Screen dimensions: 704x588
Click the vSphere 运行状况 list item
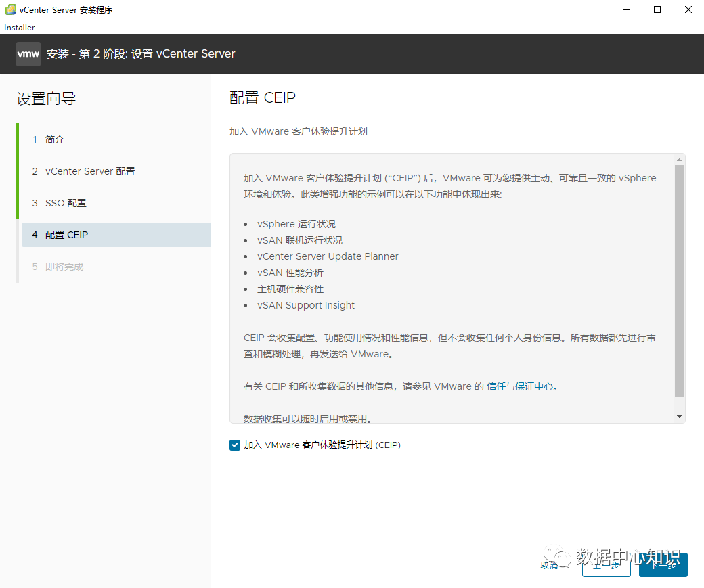coord(296,224)
